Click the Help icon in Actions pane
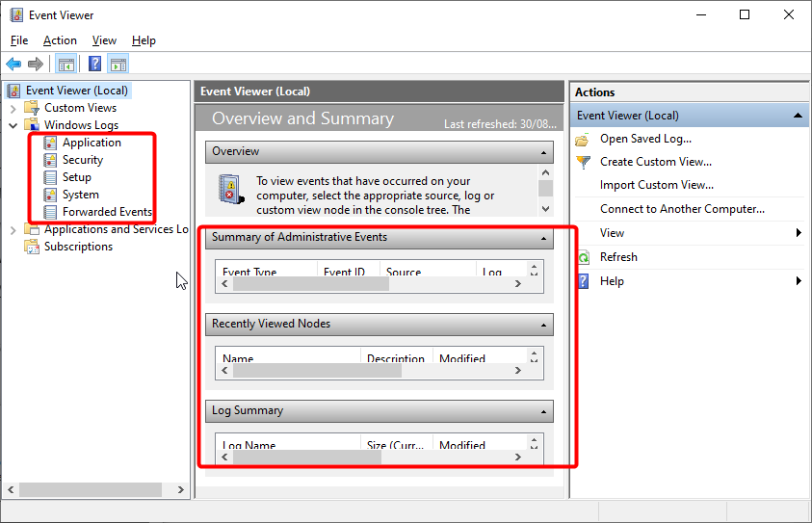This screenshot has width=812, height=523. (x=584, y=281)
